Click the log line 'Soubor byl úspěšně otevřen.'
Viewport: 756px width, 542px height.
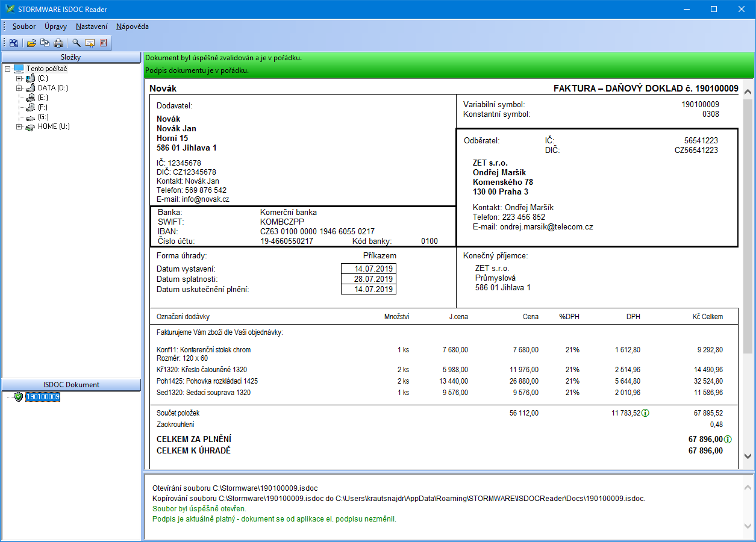[x=199, y=509]
